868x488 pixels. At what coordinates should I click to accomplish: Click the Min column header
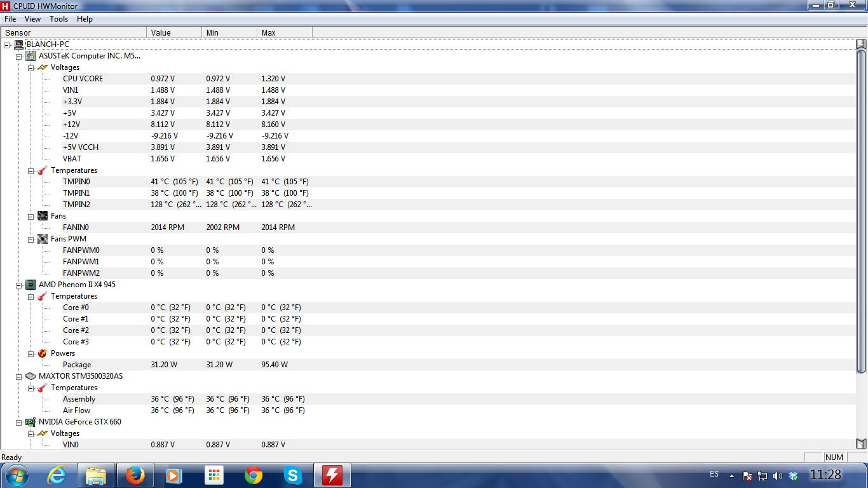[x=229, y=32]
